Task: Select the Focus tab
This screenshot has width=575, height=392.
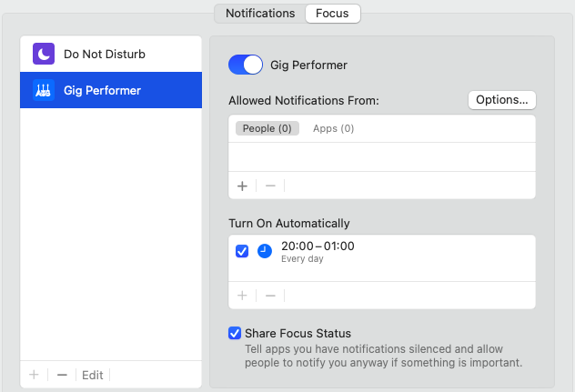Action: pyautogui.click(x=332, y=14)
